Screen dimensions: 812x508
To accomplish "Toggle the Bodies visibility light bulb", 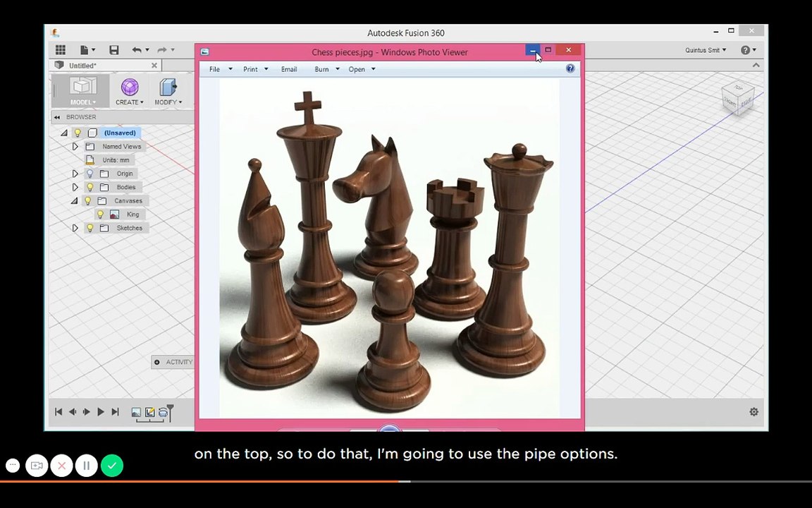I will [90, 187].
